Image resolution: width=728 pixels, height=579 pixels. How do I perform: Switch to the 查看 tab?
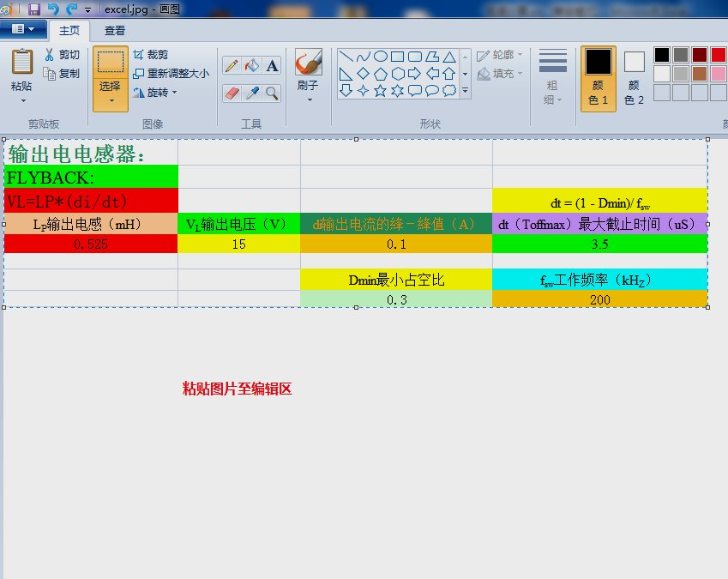115,31
